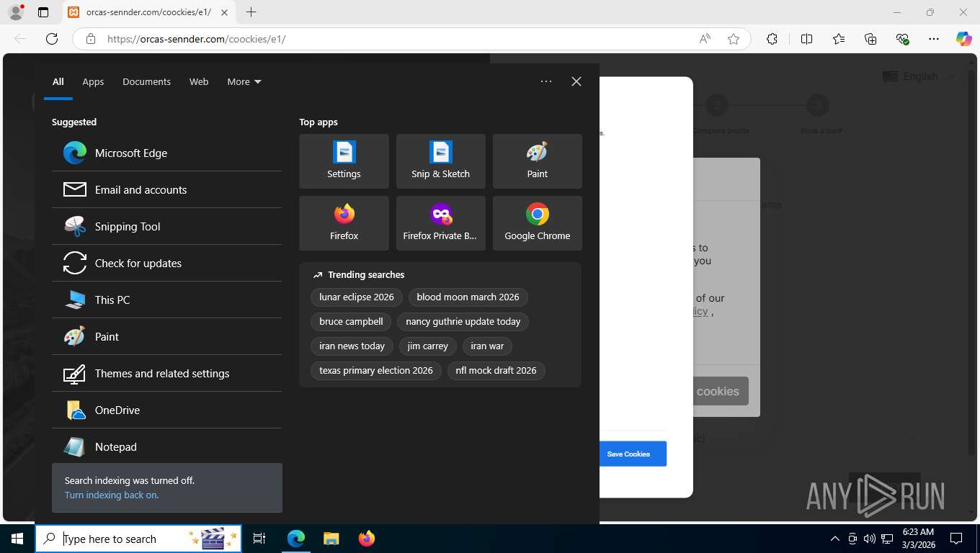Search nancy guthrie update today
980x553 pixels.
coord(463,321)
